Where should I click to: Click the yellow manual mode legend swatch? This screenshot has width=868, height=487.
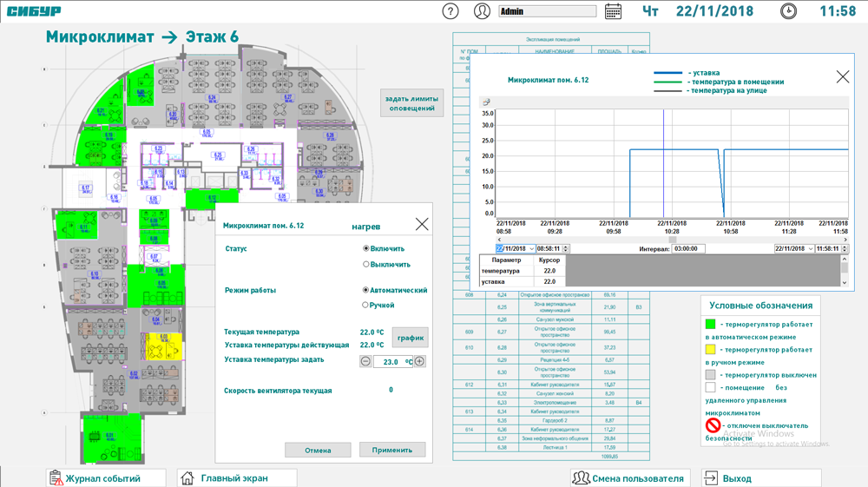click(710, 349)
